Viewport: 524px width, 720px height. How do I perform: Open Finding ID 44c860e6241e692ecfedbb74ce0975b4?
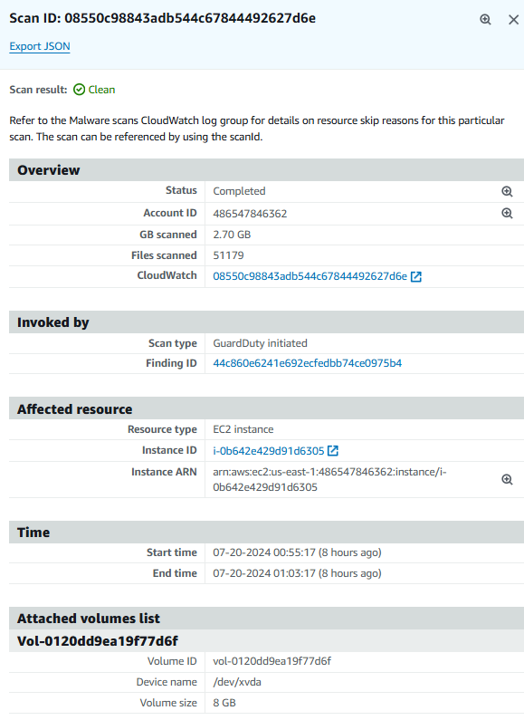click(307, 363)
